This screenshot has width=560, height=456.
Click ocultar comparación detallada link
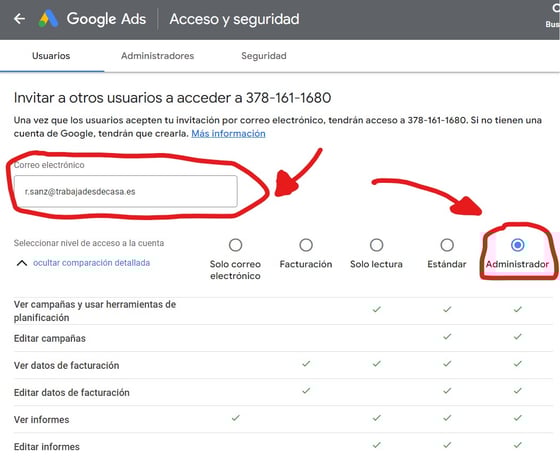[91, 263]
